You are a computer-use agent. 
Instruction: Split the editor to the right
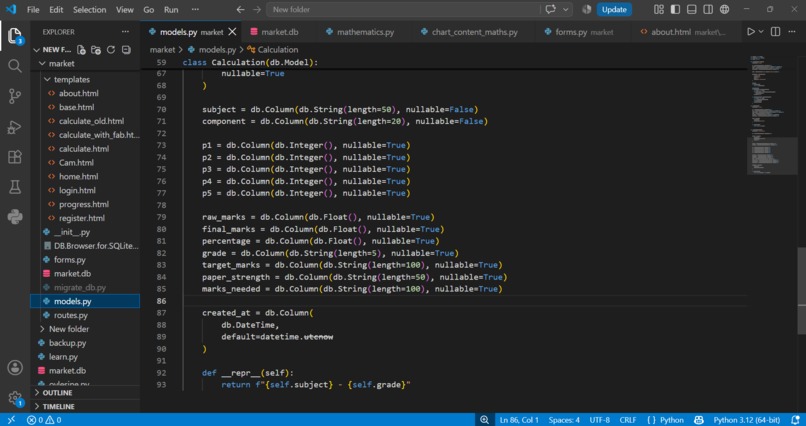click(x=776, y=32)
